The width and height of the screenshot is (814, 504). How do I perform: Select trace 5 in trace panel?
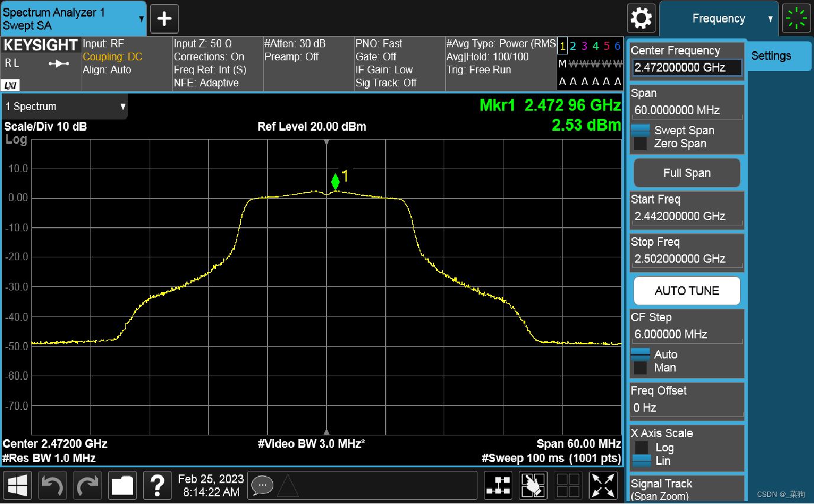pos(606,46)
